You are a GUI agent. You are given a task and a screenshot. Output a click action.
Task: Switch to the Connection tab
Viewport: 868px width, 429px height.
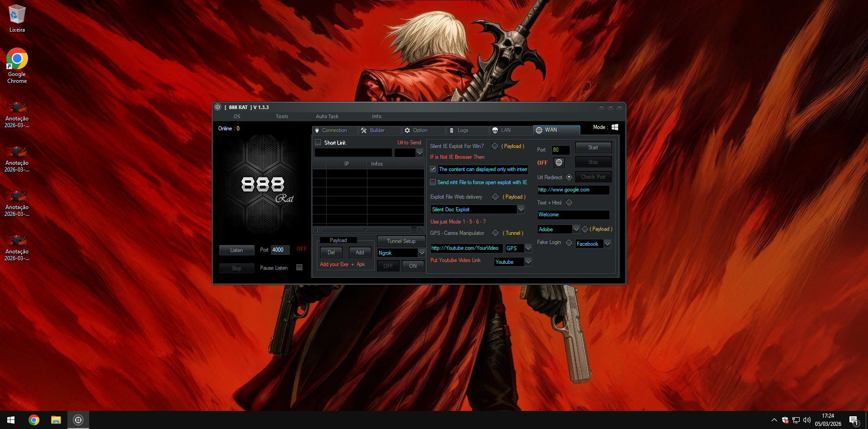tap(334, 130)
